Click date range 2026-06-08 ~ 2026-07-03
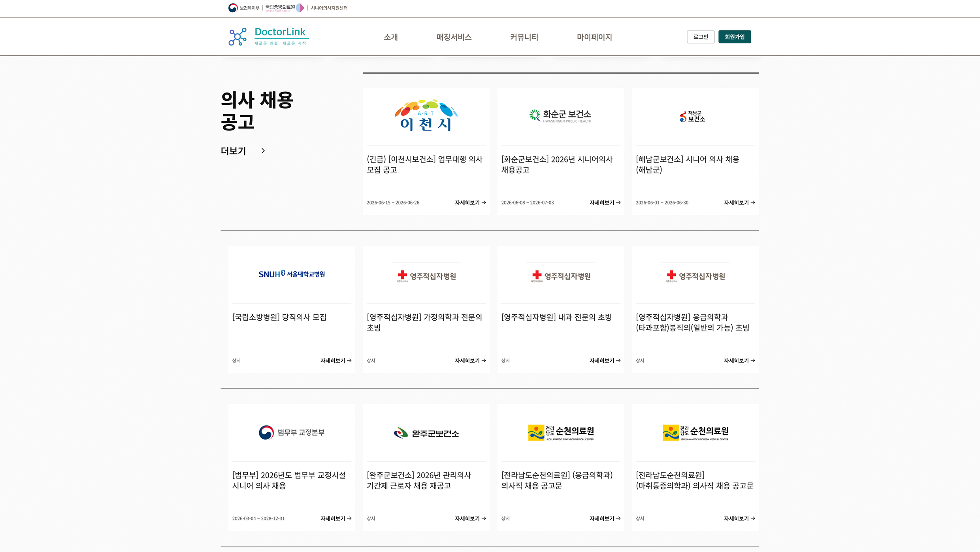 tap(527, 202)
